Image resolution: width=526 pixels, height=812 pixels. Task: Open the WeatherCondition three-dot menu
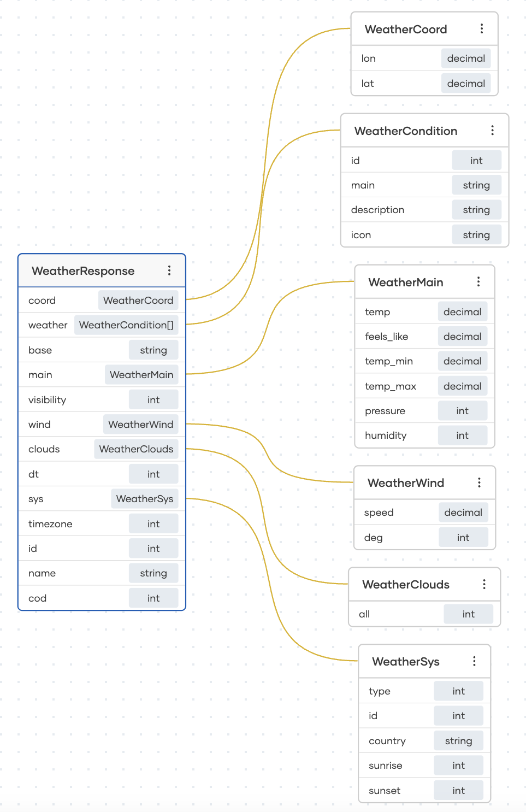[493, 131]
